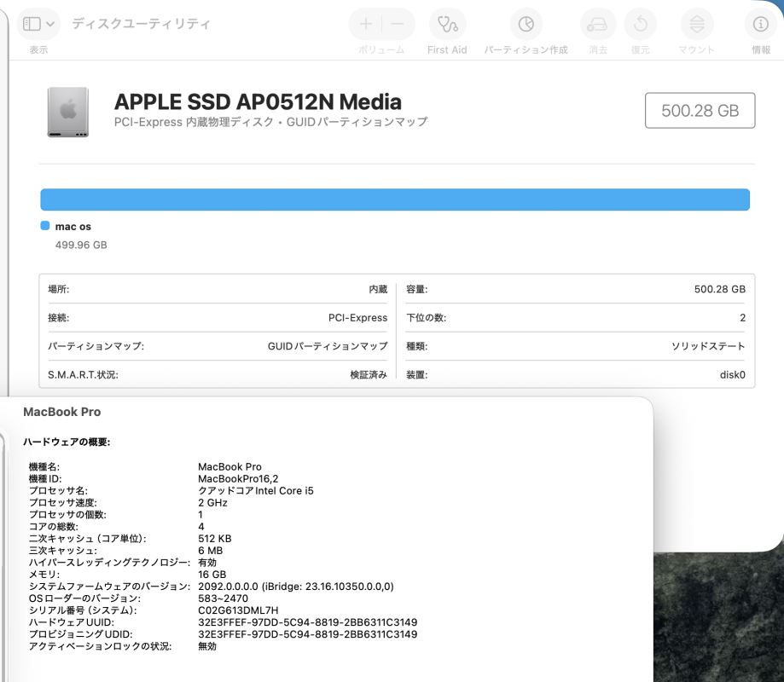Click the 500.28 GB capacity box
The width and height of the screenshot is (784, 682).
pos(700,110)
